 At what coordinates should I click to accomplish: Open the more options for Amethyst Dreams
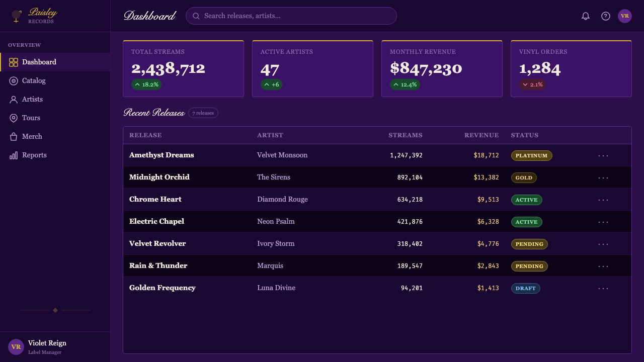pos(603,155)
